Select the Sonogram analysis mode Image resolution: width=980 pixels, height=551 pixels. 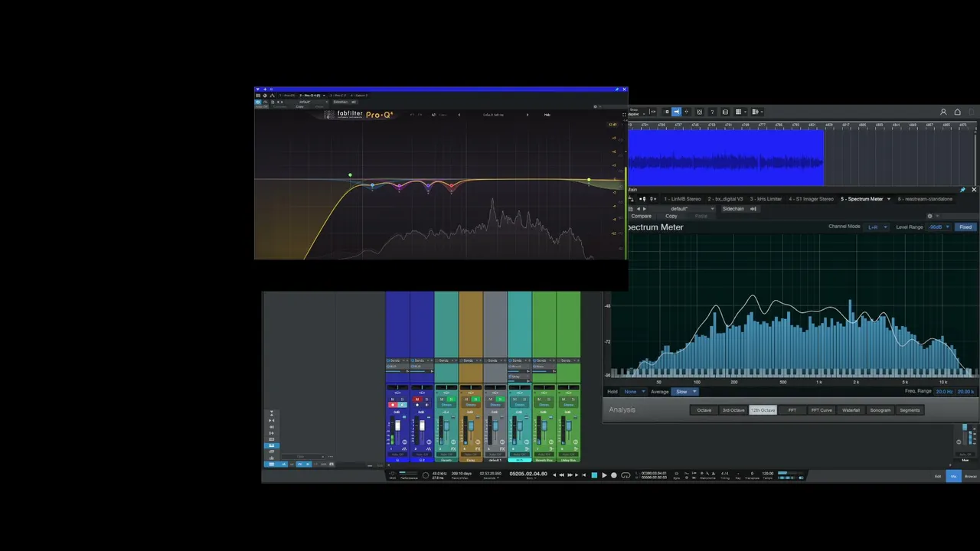point(880,410)
